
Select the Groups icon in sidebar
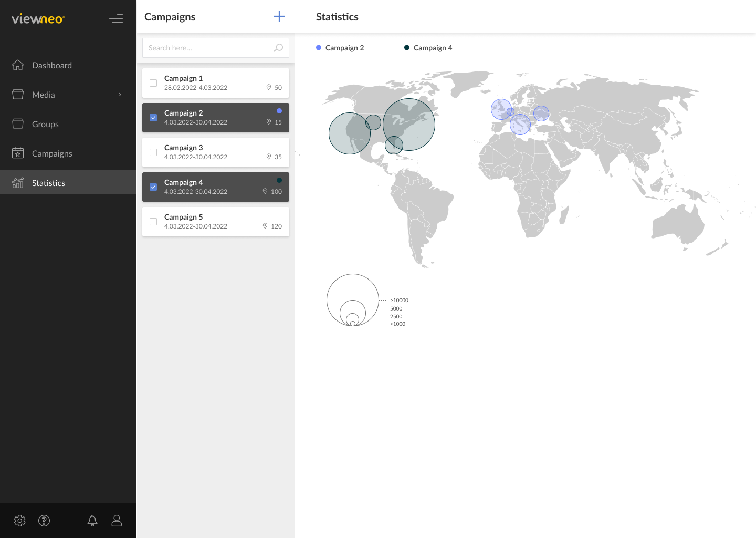[x=18, y=124]
